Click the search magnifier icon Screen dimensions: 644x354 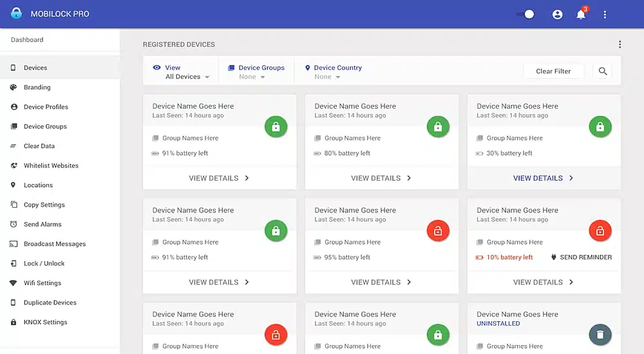click(x=603, y=71)
